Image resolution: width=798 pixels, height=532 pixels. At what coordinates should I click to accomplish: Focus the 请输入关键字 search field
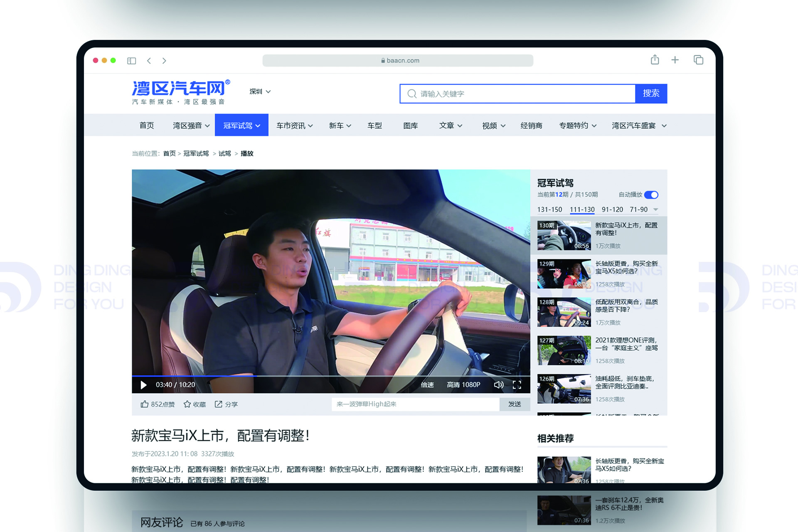click(517, 94)
